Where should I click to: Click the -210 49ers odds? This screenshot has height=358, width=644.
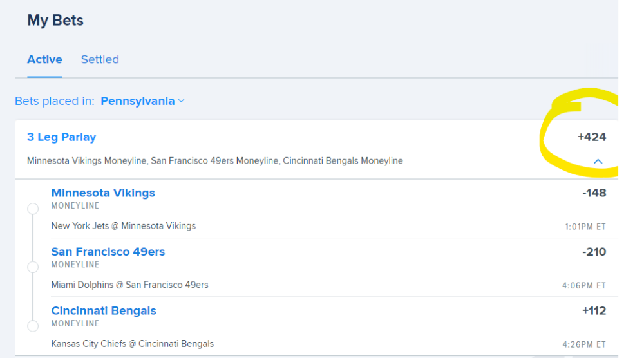594,252
